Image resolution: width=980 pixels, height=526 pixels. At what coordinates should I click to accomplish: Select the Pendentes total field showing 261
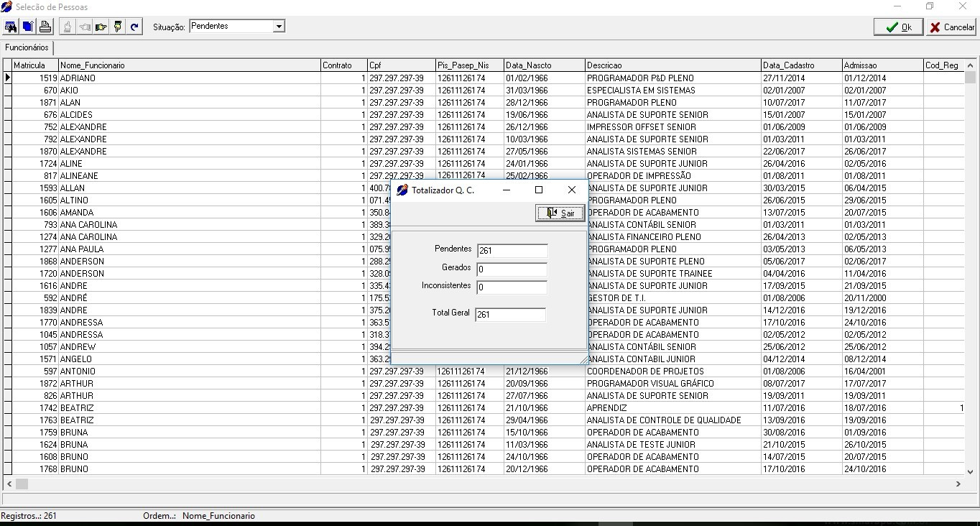click(512, 251)
